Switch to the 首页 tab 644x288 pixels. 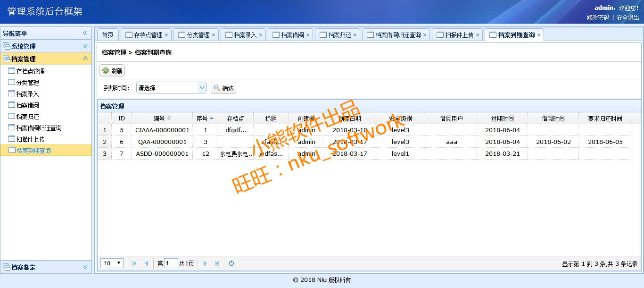click(x=108, y=35)
